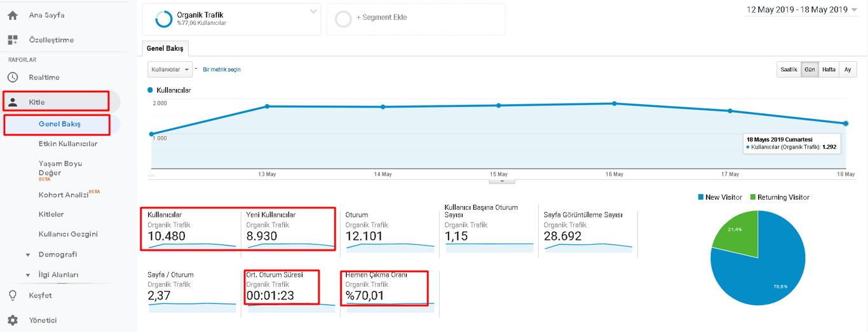The width and height of the screenshot is (868, 332).
Task: Select the Kitle person icon
Action: 13,102
